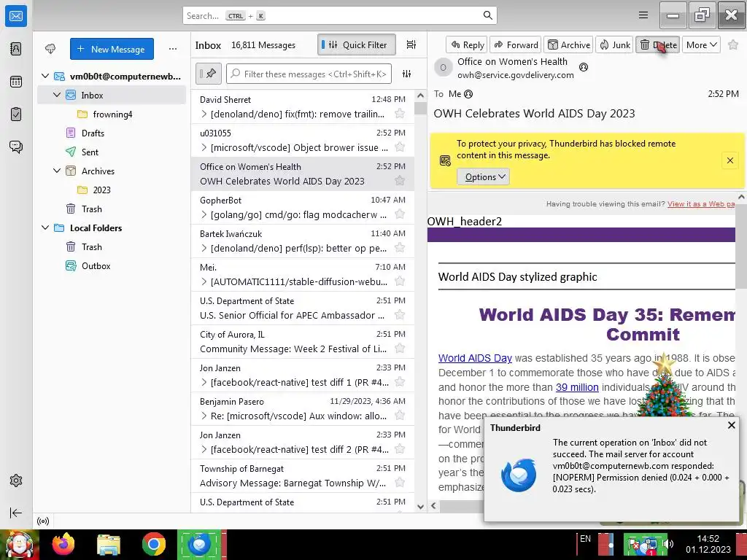
Task: Launch Firefox from the taskbar
Action: (63, 544)
